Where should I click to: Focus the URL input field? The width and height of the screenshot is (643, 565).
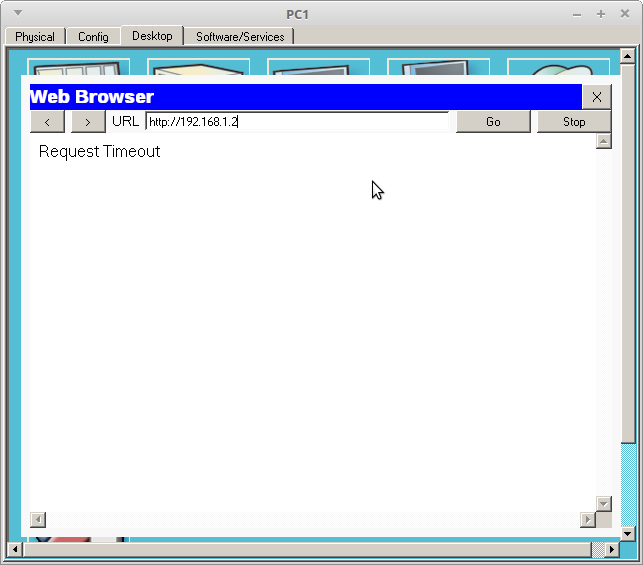coord(297,122)
